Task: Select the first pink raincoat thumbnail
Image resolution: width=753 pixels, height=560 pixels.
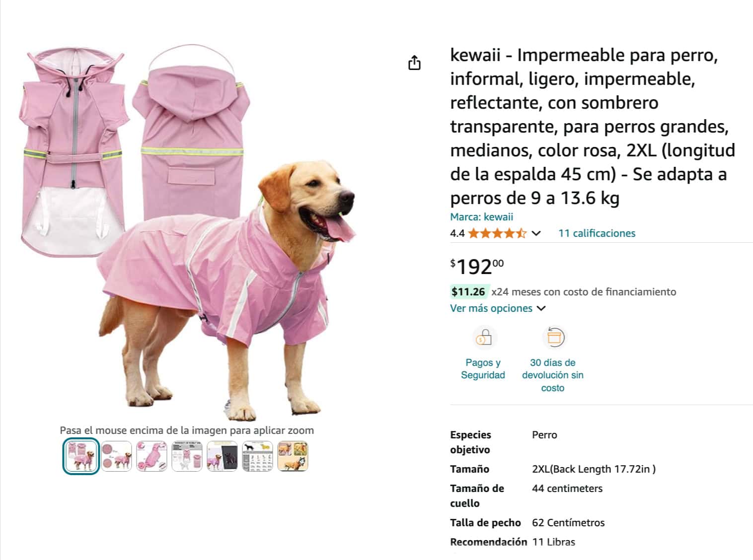Action: 81,456
